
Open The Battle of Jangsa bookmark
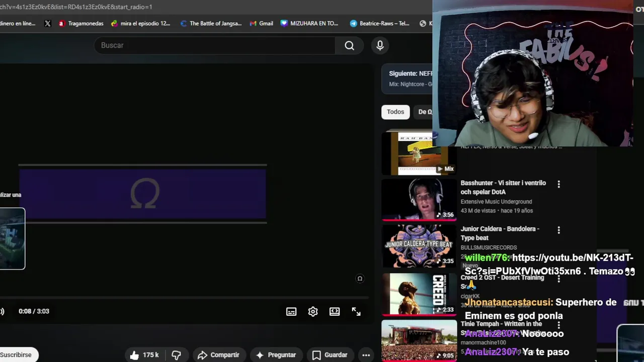tap(211, 23)
